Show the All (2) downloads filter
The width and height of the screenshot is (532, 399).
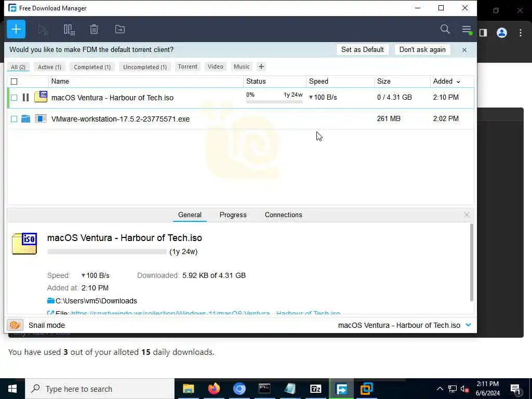18,67
